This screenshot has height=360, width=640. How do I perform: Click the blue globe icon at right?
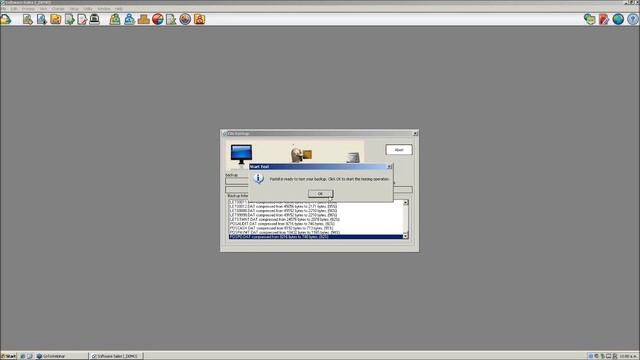point(618,19)
